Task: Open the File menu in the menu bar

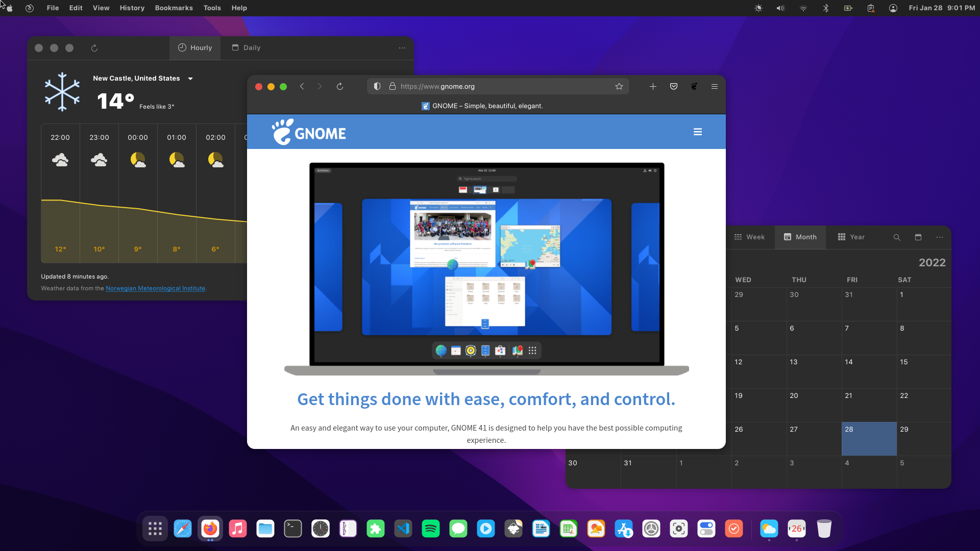Action: pyautogui.click(x=53, y=8)
